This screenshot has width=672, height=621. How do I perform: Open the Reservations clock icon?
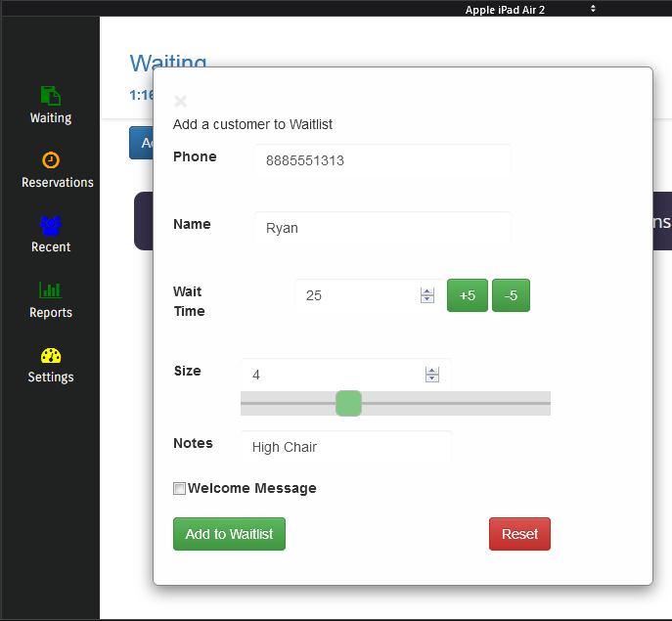pos(51,160)
